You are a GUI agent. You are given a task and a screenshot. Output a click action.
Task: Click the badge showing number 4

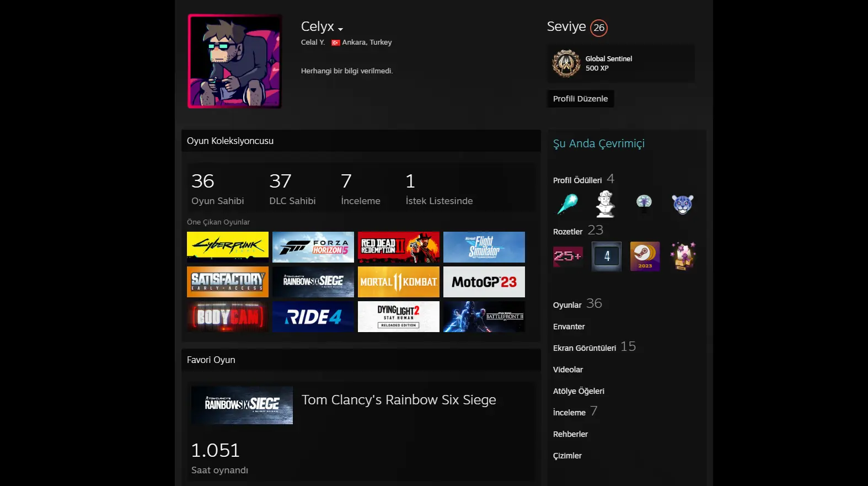click(x=607, y=257)
